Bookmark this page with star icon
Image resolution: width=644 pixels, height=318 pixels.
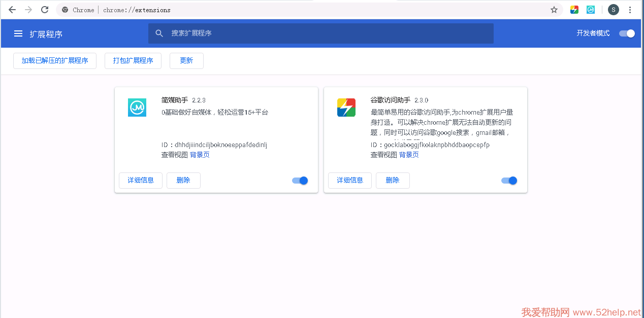[x=554, y=10]
